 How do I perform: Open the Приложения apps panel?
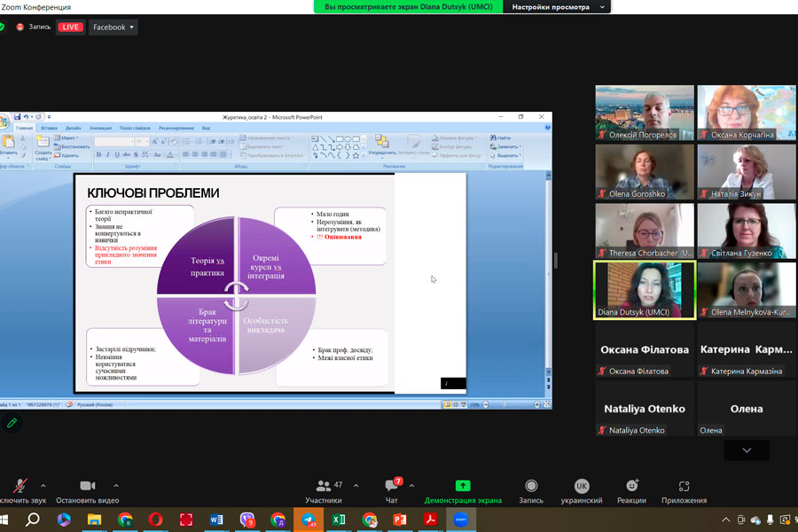point(684,486)
